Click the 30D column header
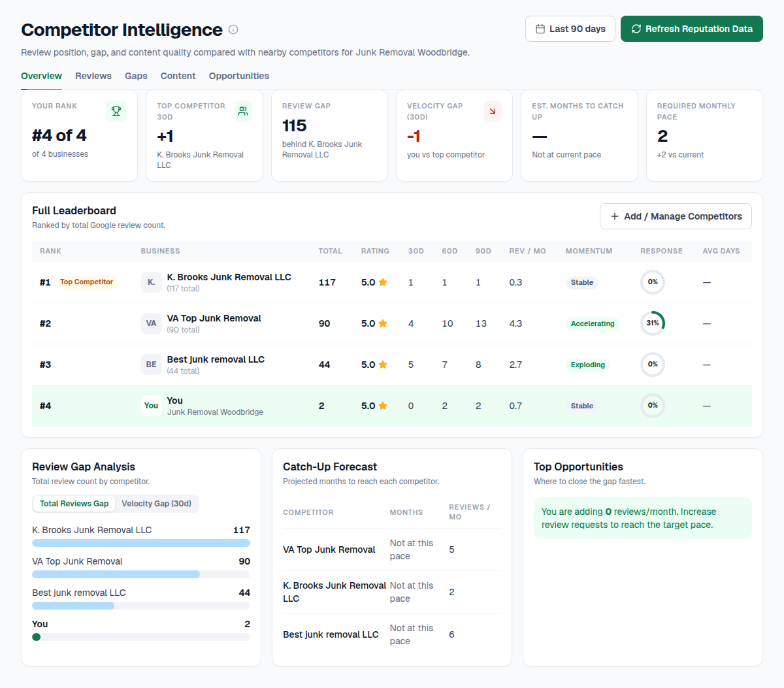Viewport: 784px width, 688px height. coord(416,251)
